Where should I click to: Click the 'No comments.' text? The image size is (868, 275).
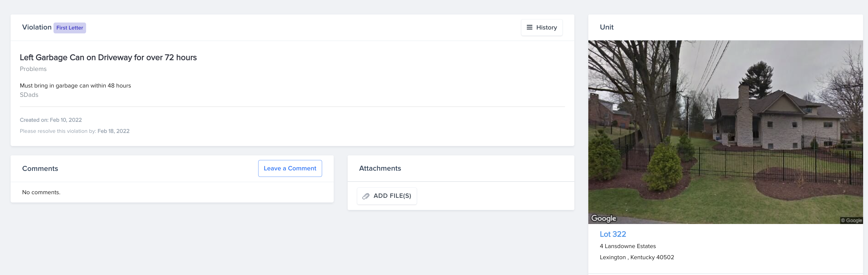click(41, 192)
